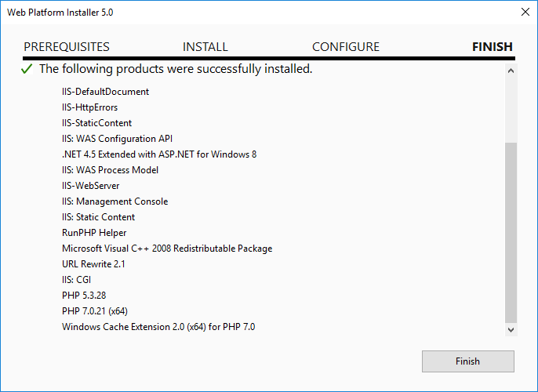This screenshot has width=538, height=392.
Task: Click the IIS: Management Console item
Action: coord(115,201)
